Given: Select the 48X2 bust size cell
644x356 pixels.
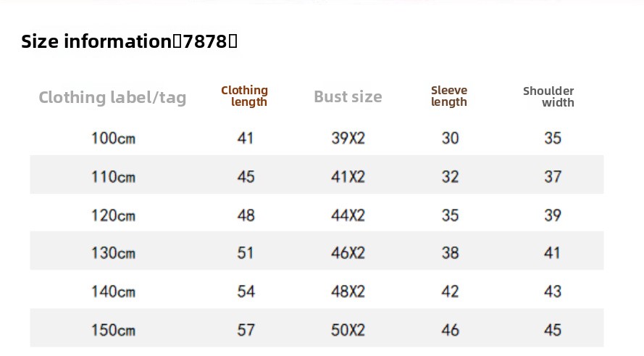Looking at the screenshot, I should tap(348, 291).
